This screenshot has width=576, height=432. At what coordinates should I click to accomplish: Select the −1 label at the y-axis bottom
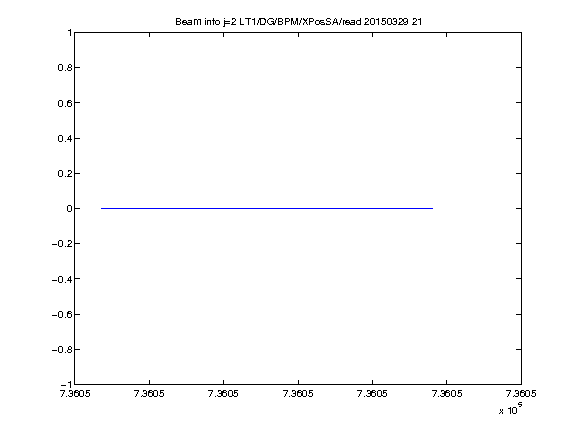click(66, 384)
